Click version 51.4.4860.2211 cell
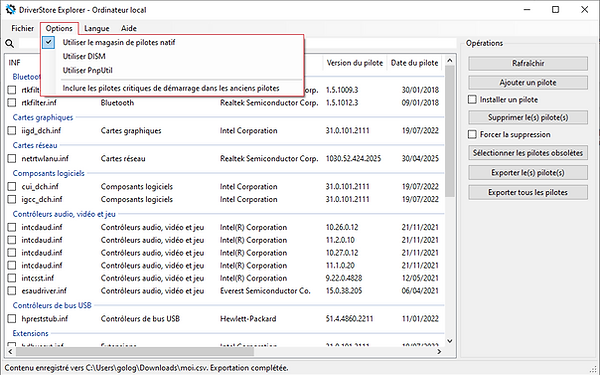The height and width of the screenshot is (375, 600). click(x=349, y=319)
